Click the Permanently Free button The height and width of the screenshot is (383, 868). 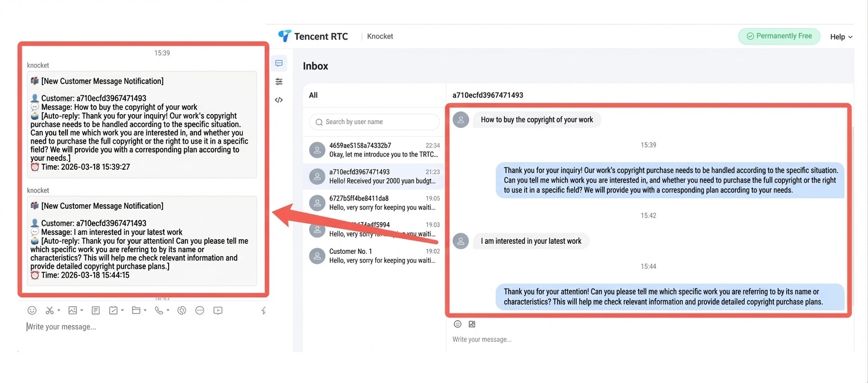coord(779,36)
